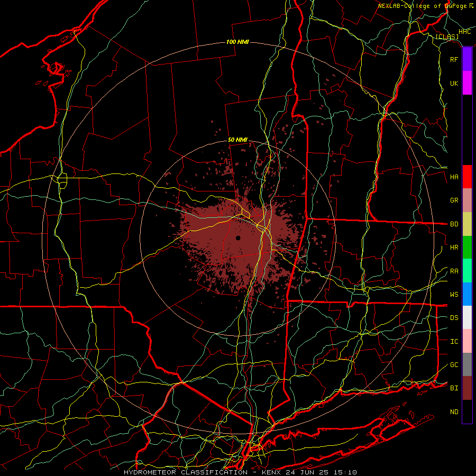Click the black radar site dot

pos(238,238)
